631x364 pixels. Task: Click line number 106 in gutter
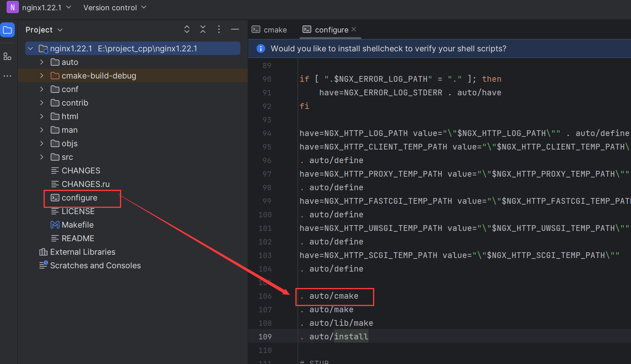click(x=265, y=296)
